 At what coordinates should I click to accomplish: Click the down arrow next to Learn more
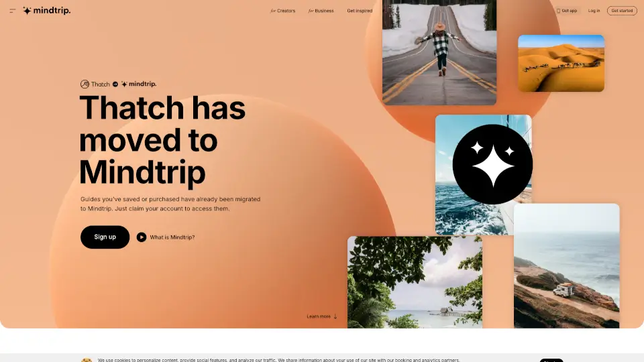click(x=335, y=316)
